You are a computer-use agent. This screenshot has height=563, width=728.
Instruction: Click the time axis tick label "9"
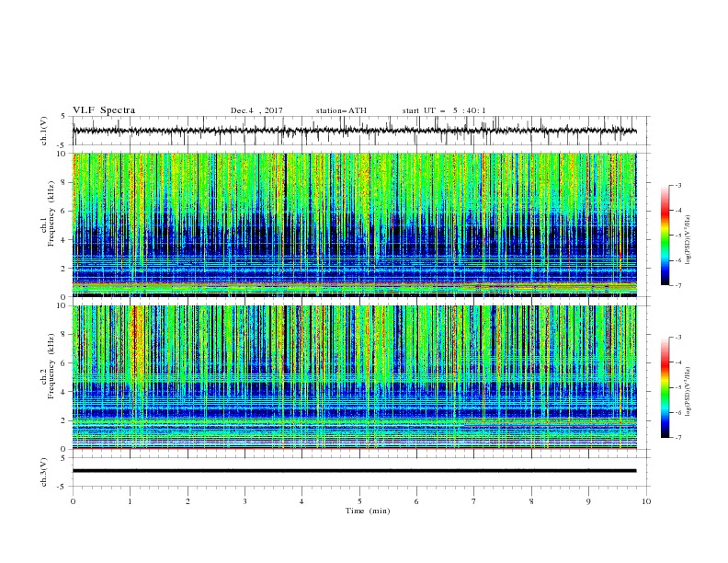pyautogui.click(x=588, y=501)
